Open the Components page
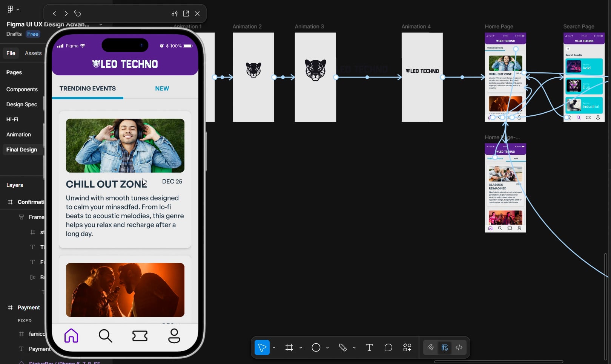Viewport: 611px width, 364px height. pyautogui.click(x=22, y=89)
